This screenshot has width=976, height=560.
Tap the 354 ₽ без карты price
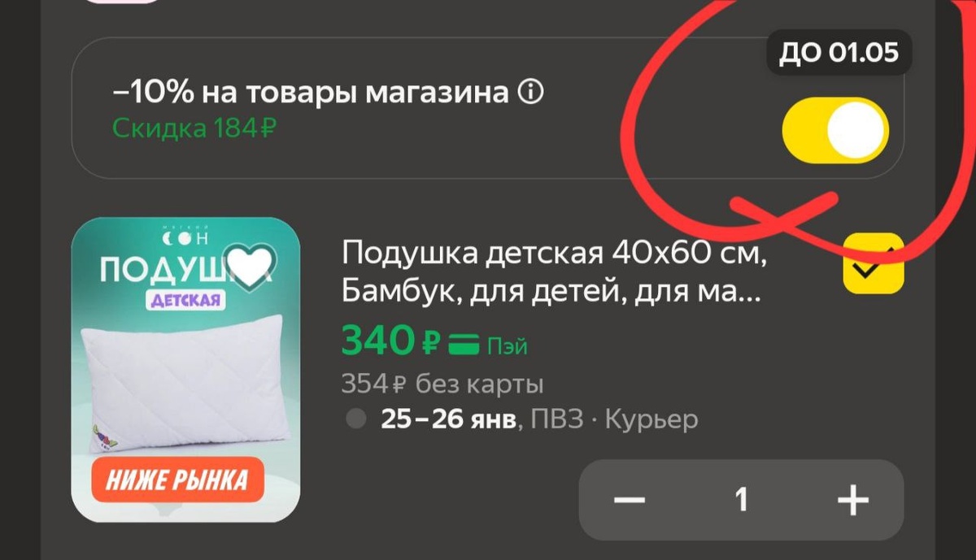tap(442, 383)
